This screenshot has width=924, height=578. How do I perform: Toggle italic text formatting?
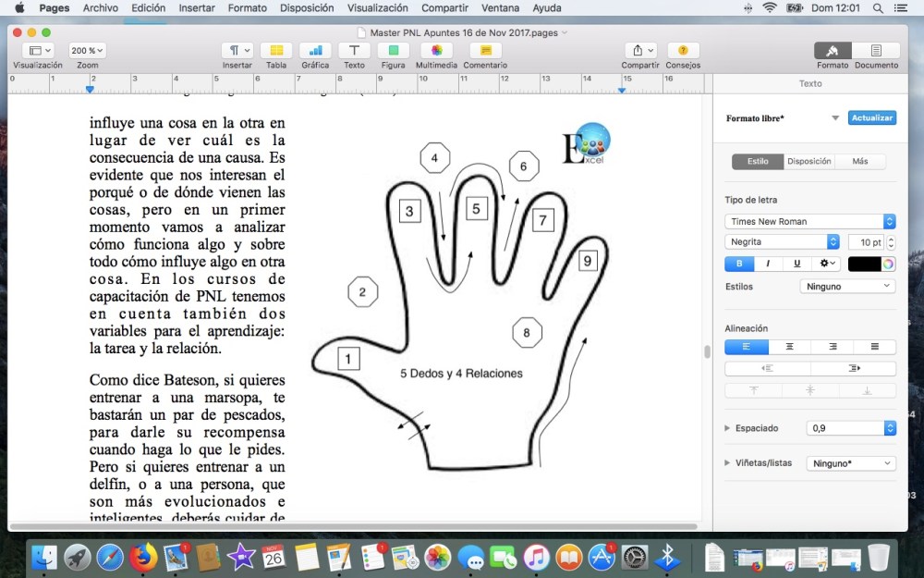[x=768, y=264]
